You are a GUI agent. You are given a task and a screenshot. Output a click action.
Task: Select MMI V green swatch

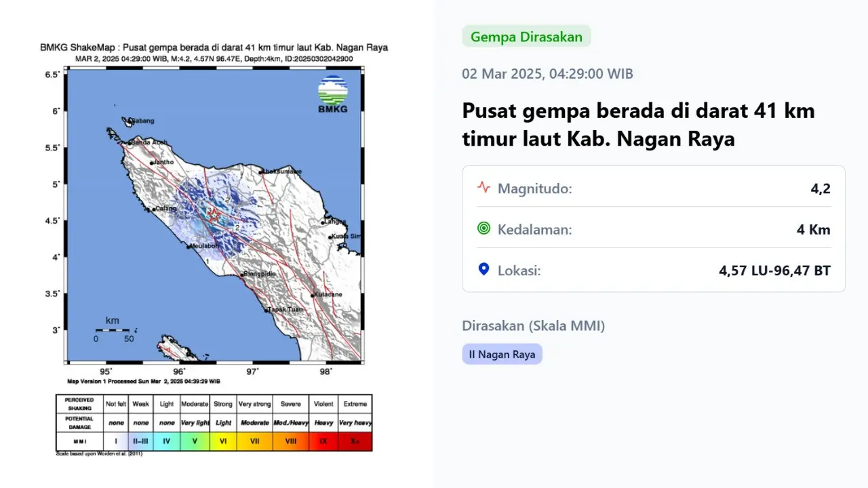195,441
